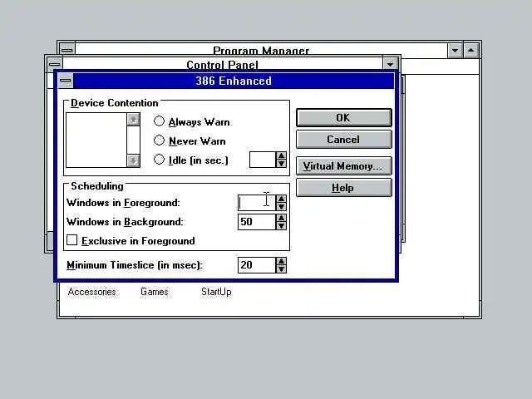Screen dimensions: 532x399
Task: Open the Control Panel window system menu
Action: [54, 64]
